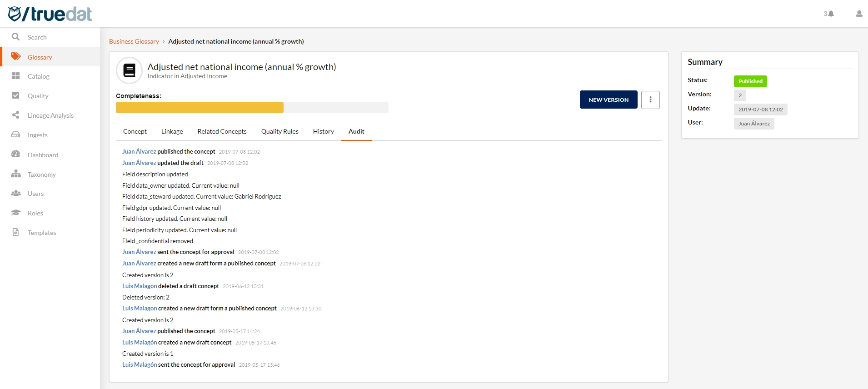Click the Completeness progress bar
The height and width of the screenshot is (389, 868).
tap(252, 108)
